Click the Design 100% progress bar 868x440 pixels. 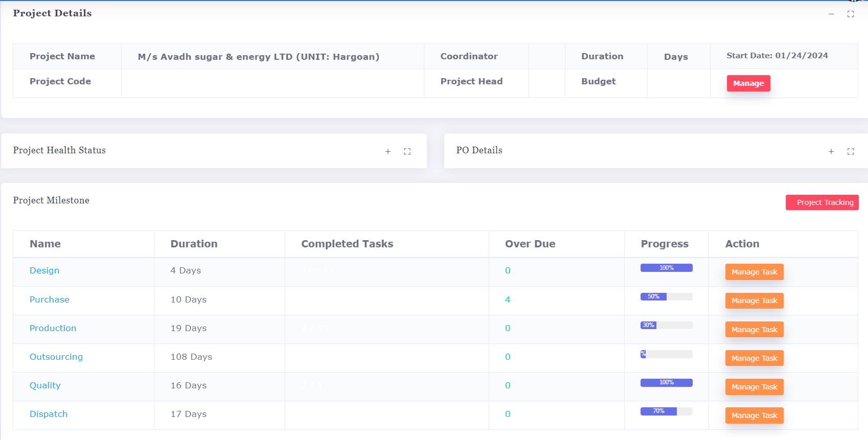point(667,268)
